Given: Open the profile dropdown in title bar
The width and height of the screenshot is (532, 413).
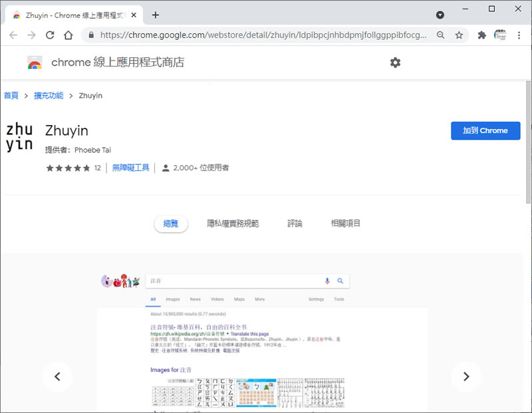Looking at the screenshot, I should [440, 15].
